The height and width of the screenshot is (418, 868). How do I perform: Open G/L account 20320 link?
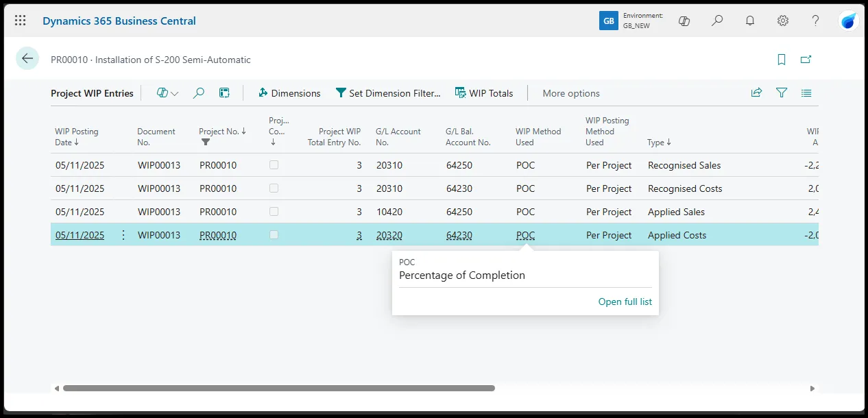coord(389,235)
